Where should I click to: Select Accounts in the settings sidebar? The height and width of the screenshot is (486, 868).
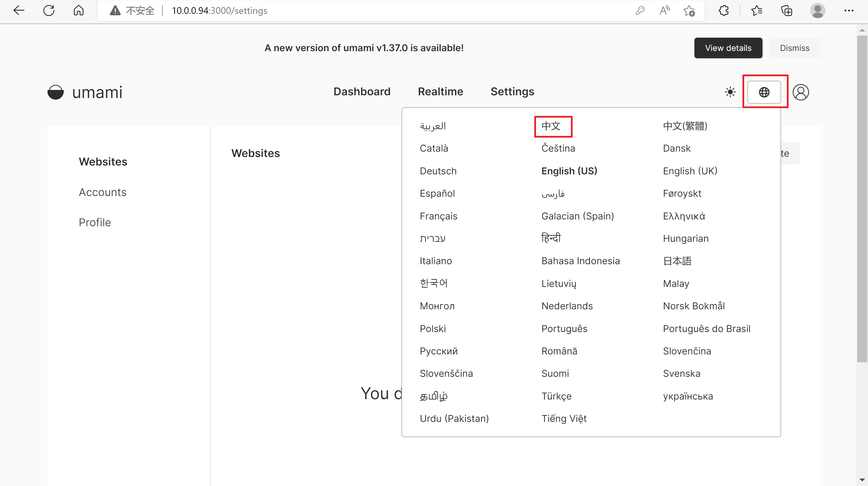[x=103, y=192]
